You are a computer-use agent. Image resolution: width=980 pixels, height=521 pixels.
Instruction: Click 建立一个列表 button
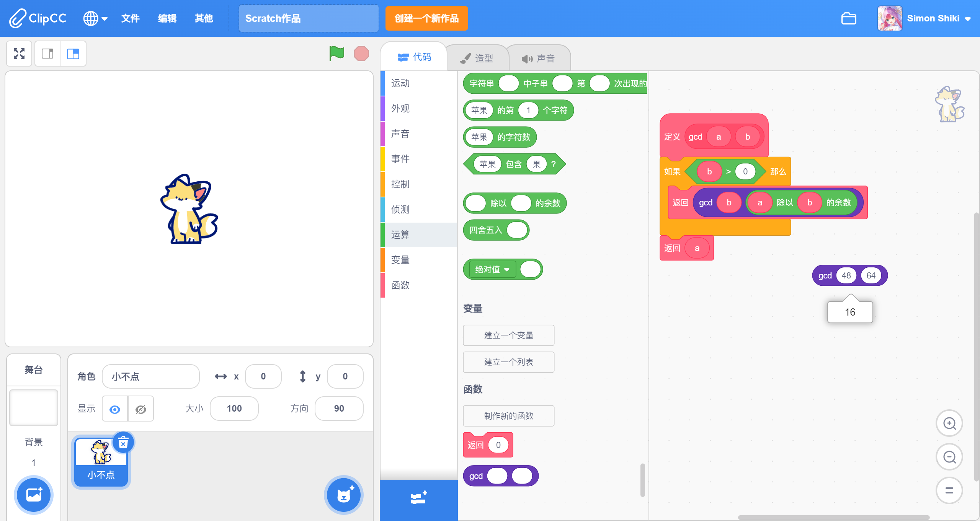(508, 362)
